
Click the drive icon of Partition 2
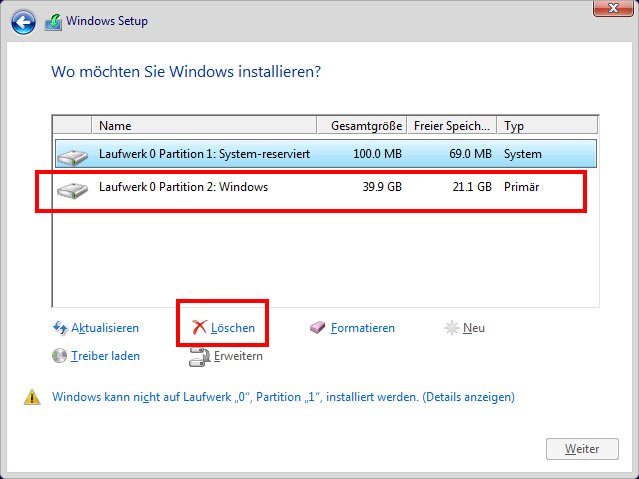[x=73, y=190]
